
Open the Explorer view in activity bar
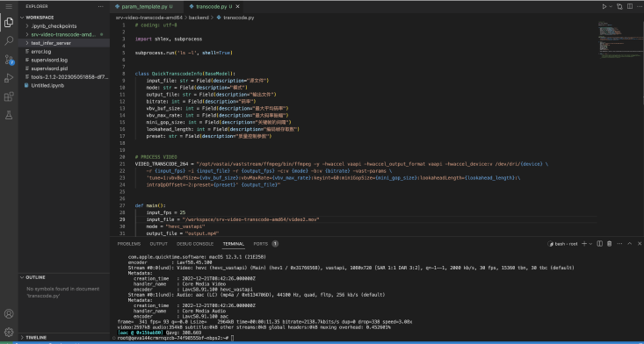[x=9, y=23]
